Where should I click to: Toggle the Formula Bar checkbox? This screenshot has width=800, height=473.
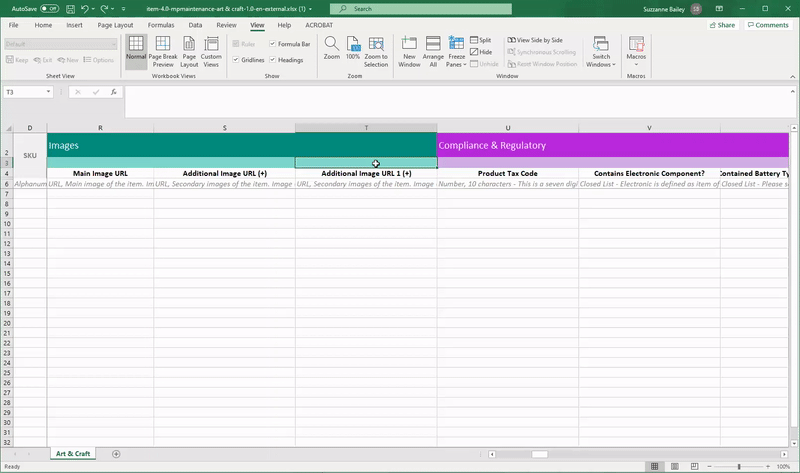(x=272, y=44)
